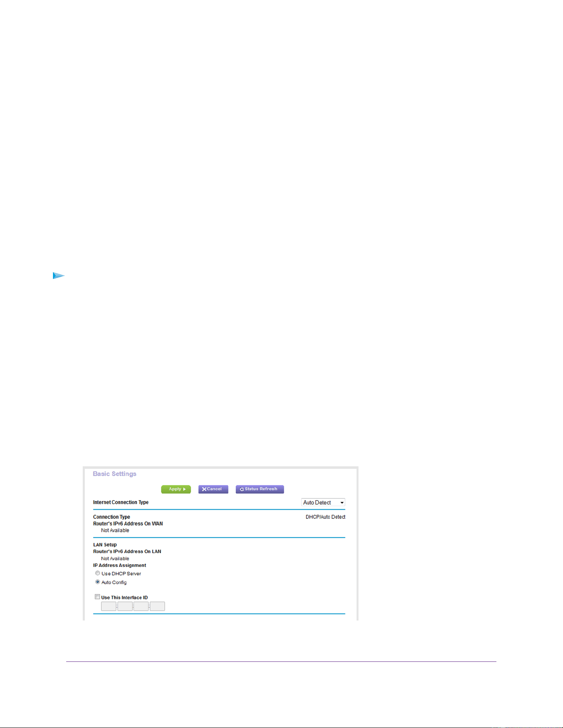Image resolution: width=563 pixels, height=728 pixels.
Task: Enable the Use This Interface ID checkbox
Action: tap(98, 597)
